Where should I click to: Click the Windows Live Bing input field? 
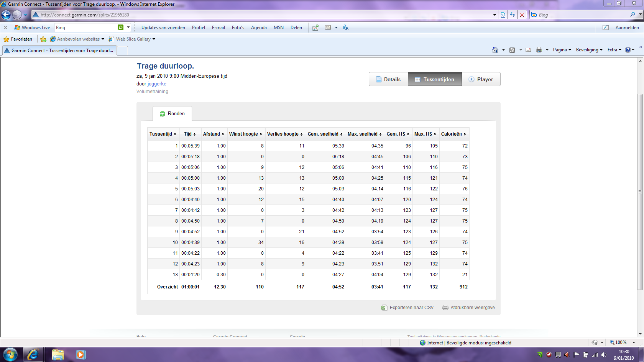(x=86, y=28)
